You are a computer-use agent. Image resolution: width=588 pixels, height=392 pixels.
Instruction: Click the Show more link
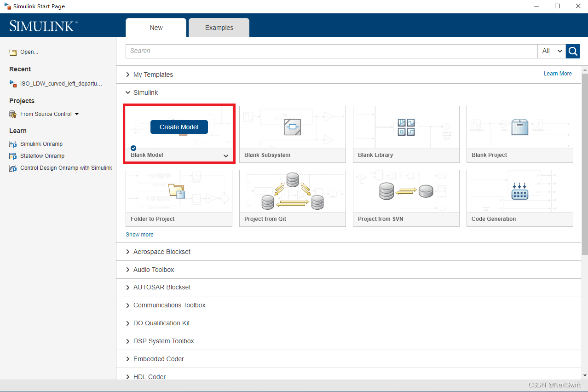pyautogui.click(x=139, y=235)
